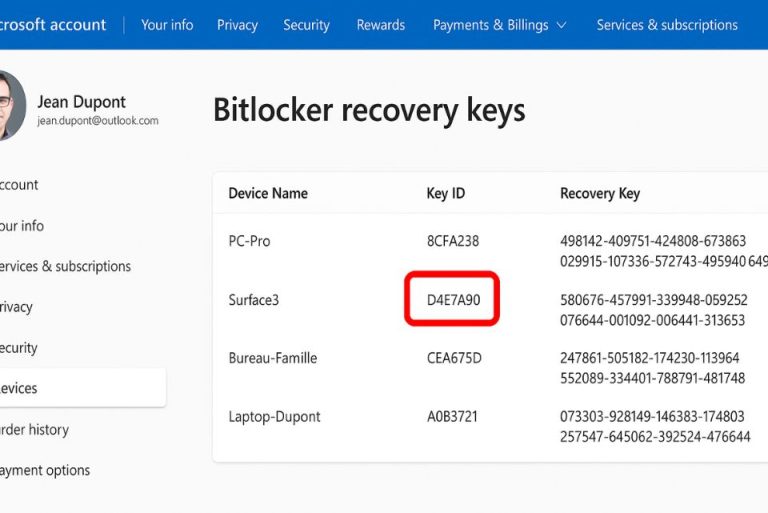The width and height of the screenshot is (768, 513).
Task: Click Key ID CEA675D
Action: 454,358
